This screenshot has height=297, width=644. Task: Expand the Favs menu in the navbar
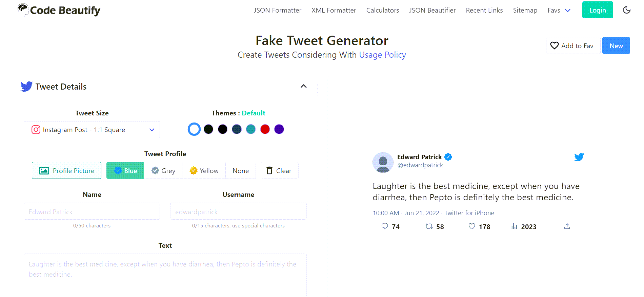(x=559, y=10)
